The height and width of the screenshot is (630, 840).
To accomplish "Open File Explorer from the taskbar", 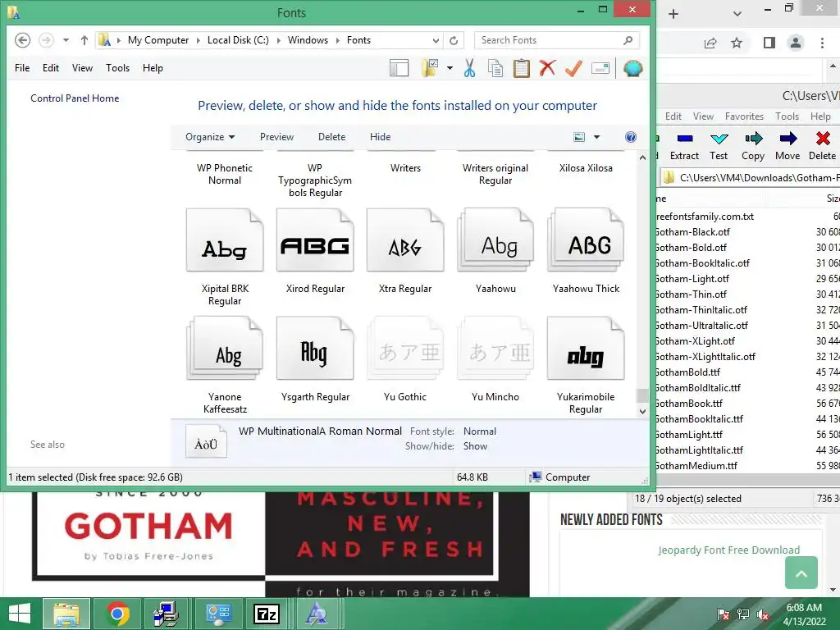I will [66, 614].
